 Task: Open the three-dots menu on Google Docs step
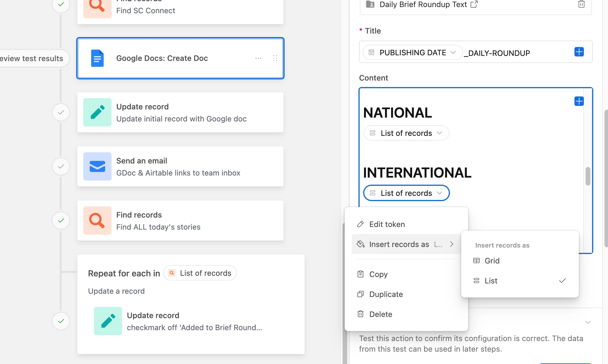pos(258,58)
